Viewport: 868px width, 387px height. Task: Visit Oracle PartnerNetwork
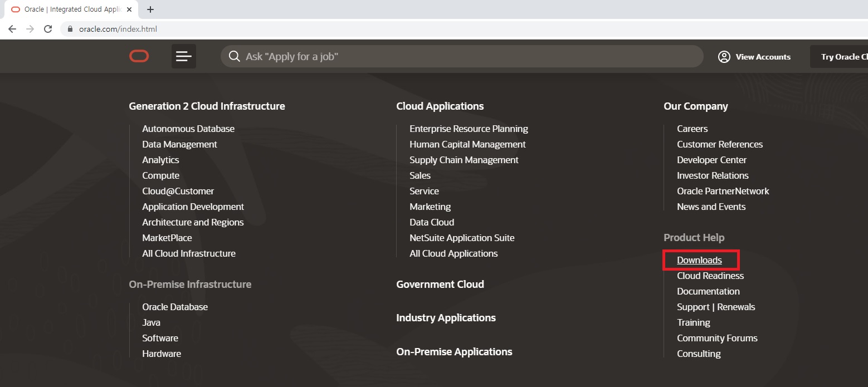(723, 191)
